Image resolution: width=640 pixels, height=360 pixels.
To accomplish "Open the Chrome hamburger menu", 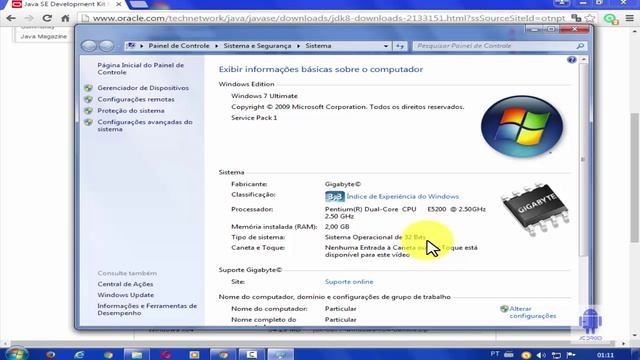I will pyautogui.click(x=630, y=18).
